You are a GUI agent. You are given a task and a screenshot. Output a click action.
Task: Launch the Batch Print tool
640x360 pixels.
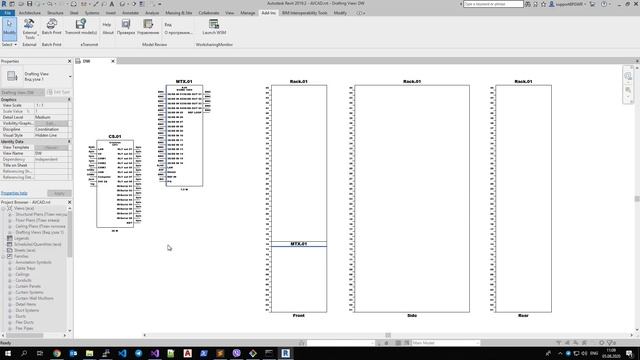pos(51,27)
